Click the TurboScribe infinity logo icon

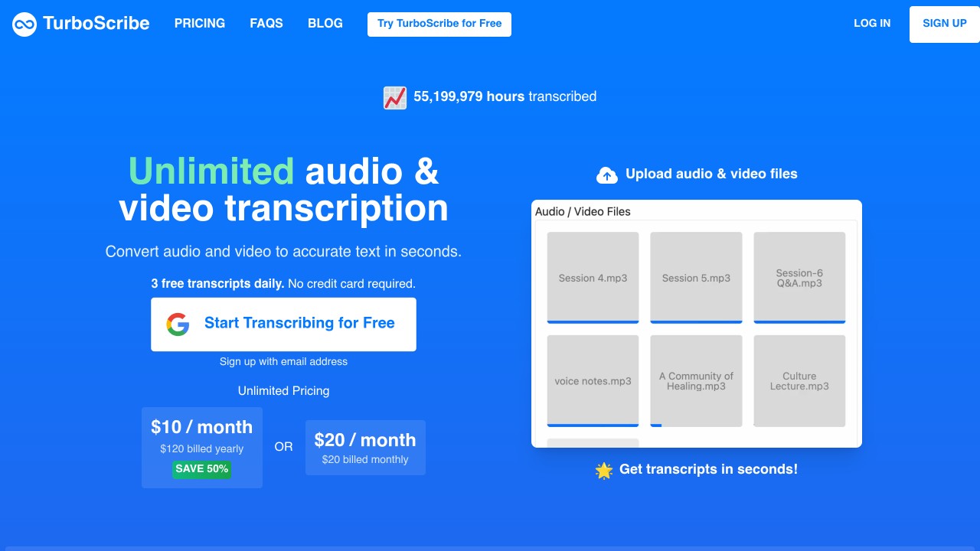coord(24,24)
